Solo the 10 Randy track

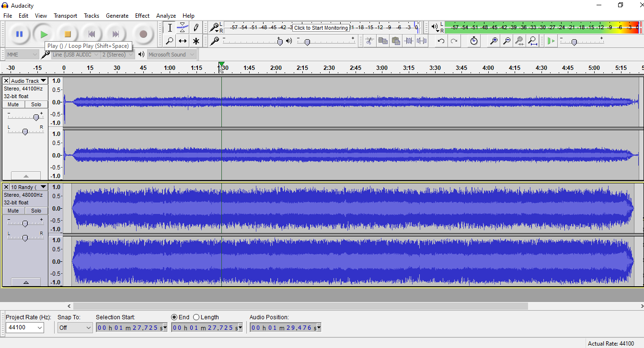[36, 211]
